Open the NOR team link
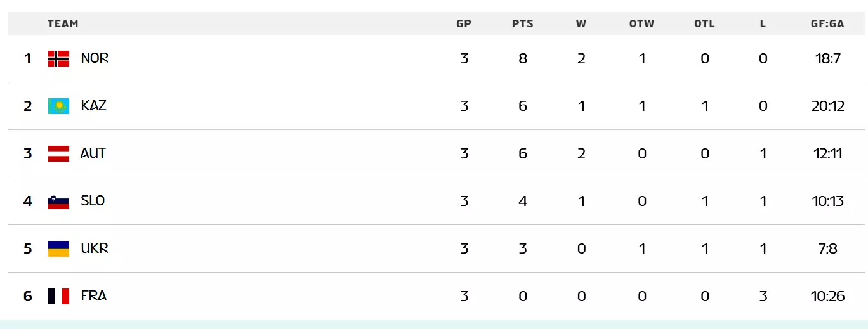This screenshot has width=868, height=329. 95,58
